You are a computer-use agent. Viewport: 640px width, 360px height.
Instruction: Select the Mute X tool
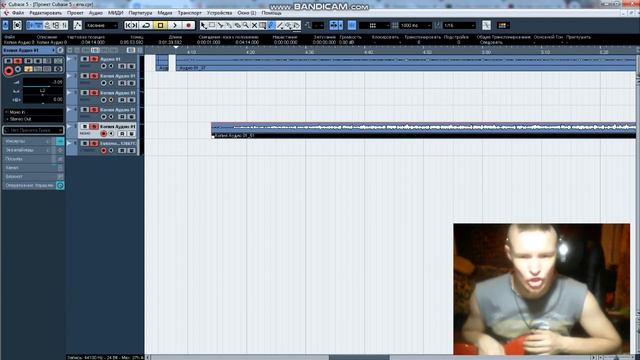254,25
